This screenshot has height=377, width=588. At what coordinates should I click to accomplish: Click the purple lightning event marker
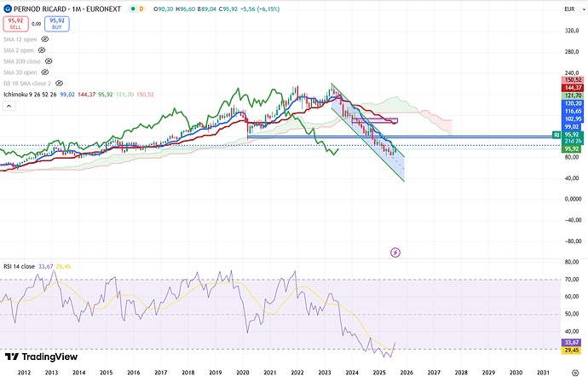point(395,252)
